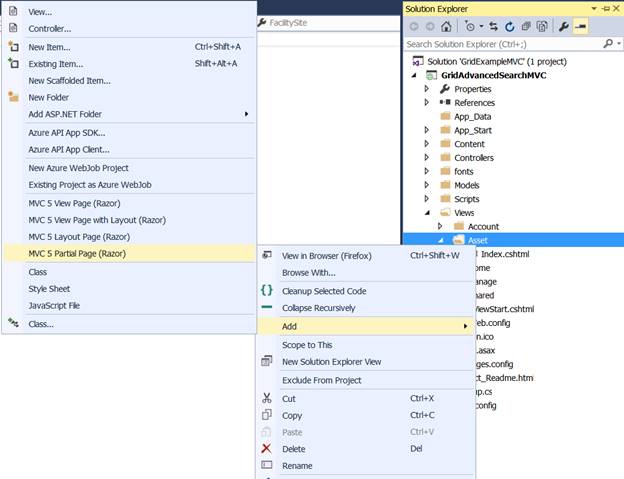Select the Controllers folder
624x479 pixels.
pyautogui.click(x=473, y=158)
